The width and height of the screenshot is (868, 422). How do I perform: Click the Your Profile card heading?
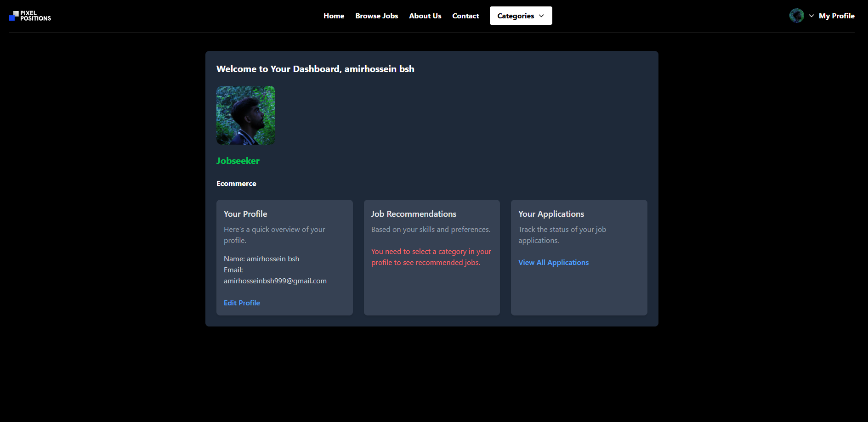click(x=245, y=214)
